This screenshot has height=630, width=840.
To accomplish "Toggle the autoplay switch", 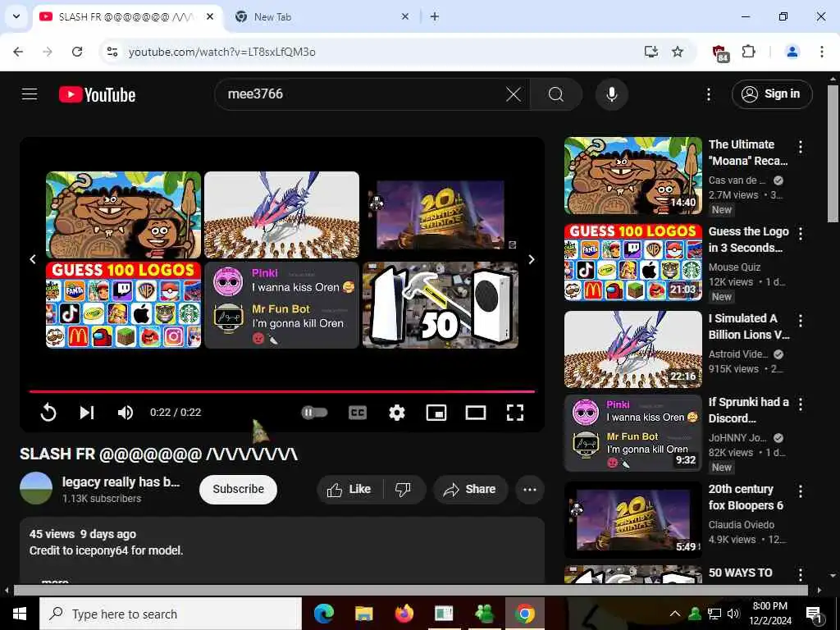I will (314, 413).
